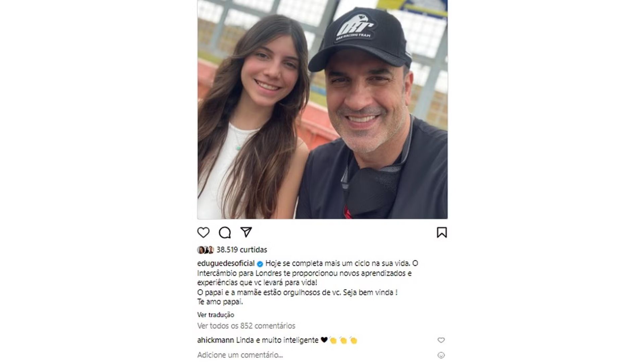
Task: Open the ahickmann commenter profile
Action: [x=216, y=340]
